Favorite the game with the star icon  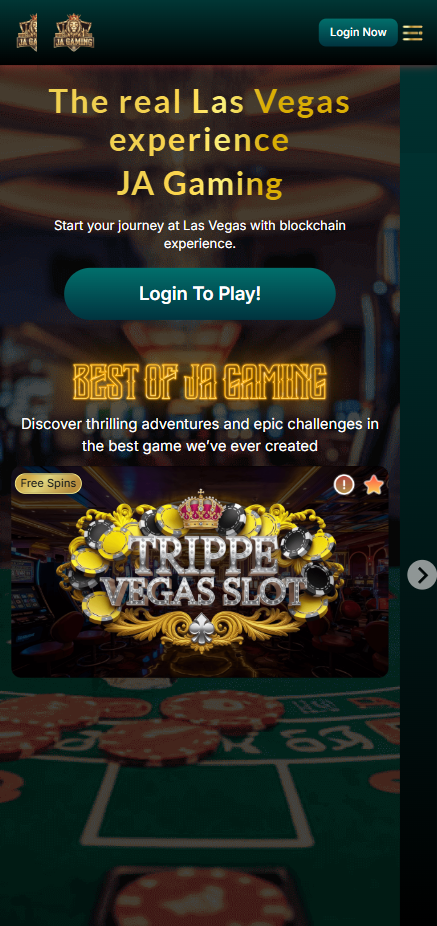(374, 485)
